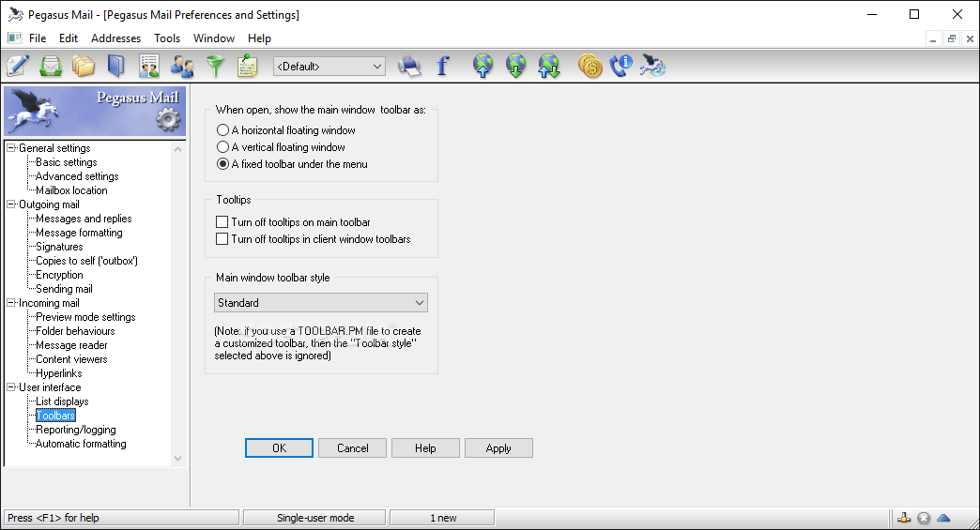Select Reporting/logging tree item
The image size is (980, 530).
76,430
